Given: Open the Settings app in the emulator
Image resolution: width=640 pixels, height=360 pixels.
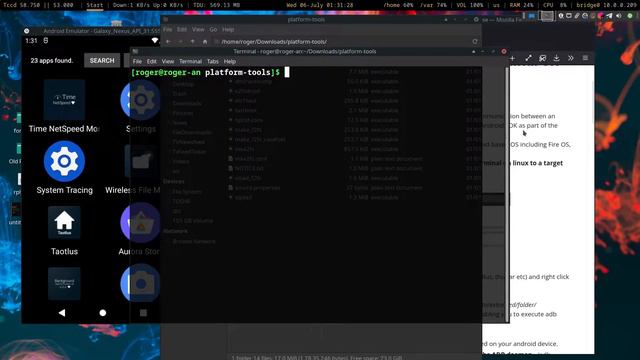Looking at the screenshot, I should point(141,107).
